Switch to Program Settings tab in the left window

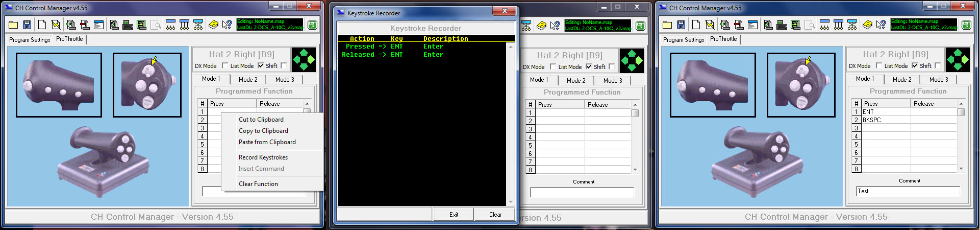pos(30,39)
